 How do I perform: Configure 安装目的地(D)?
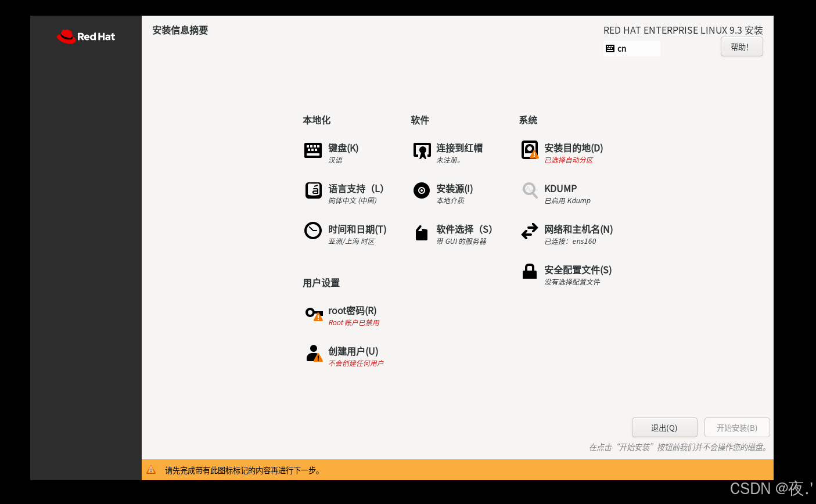coord(574,148)
